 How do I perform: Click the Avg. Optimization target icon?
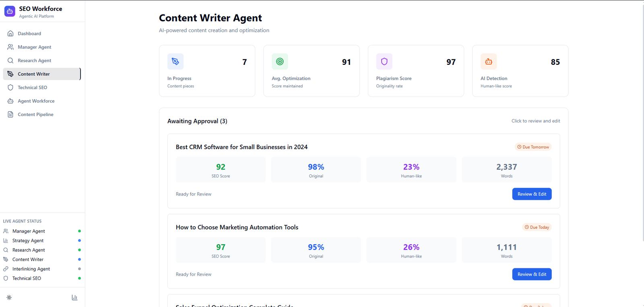(x=280, y=62)
